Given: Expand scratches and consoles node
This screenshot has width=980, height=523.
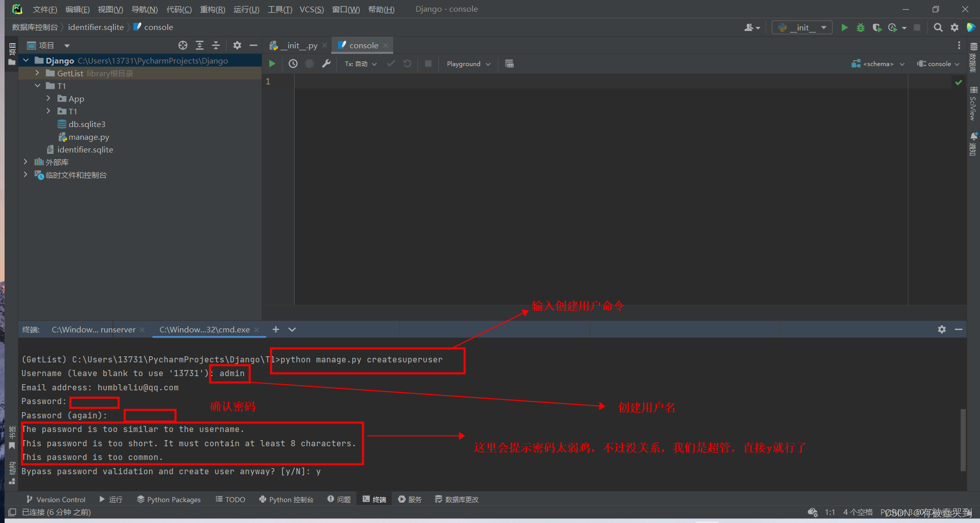Looking at the screenshot, I should point(25,175).
